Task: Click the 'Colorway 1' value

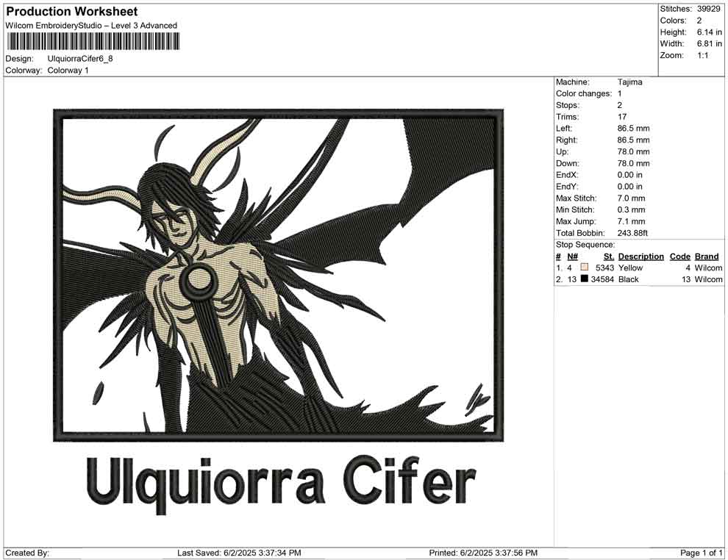Action: pyautogui.click(x=68, y=71)
